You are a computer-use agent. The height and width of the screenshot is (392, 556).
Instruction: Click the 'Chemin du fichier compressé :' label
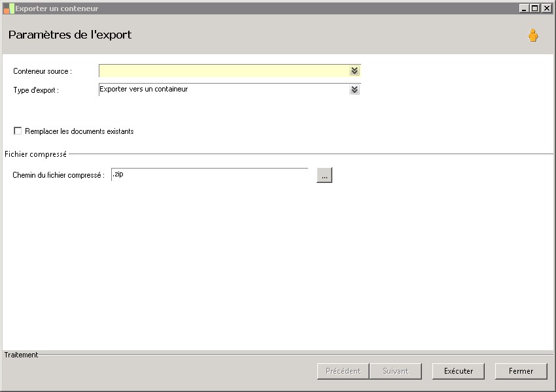point(58,175)
